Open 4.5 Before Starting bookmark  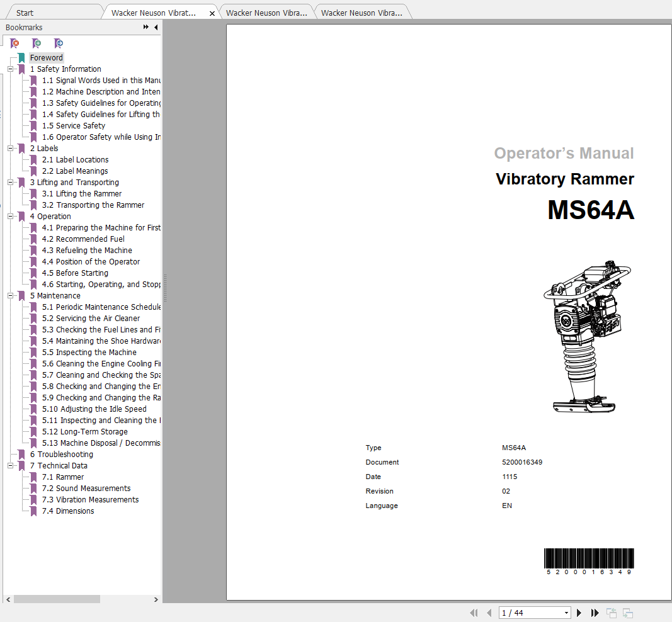75,273
